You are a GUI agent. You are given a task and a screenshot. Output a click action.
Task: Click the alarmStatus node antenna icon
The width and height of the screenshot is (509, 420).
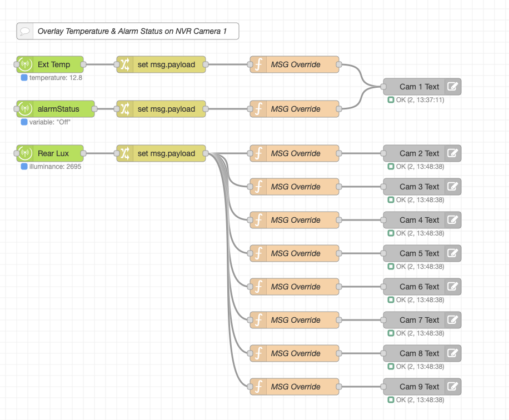coord(26,109)
